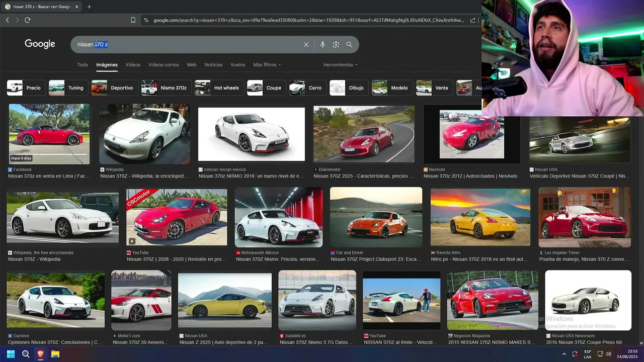
Task: Select the Carro filter chip
Action: (307, 88)
